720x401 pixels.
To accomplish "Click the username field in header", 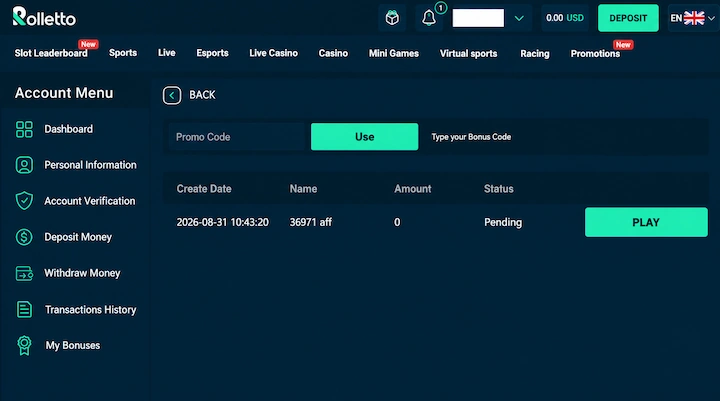I will 478,18.
